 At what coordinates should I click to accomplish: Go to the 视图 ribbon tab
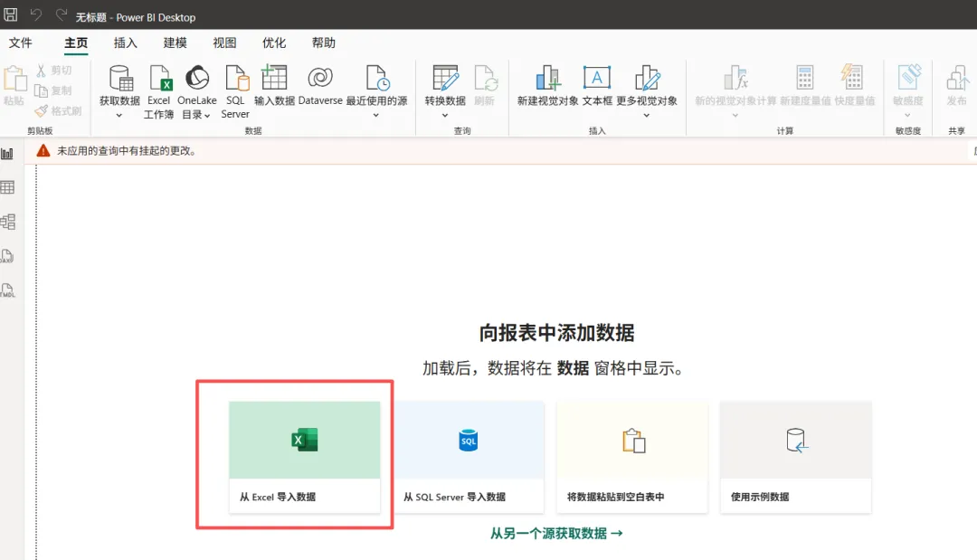pos(224,43)
